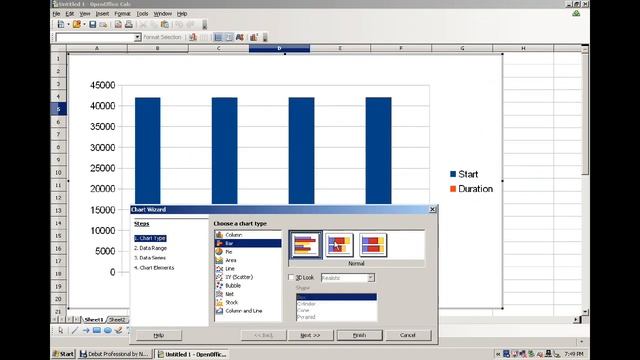The image size is (640, 360).
Task: Open the File menu
Action: click(x=56, y=14)
